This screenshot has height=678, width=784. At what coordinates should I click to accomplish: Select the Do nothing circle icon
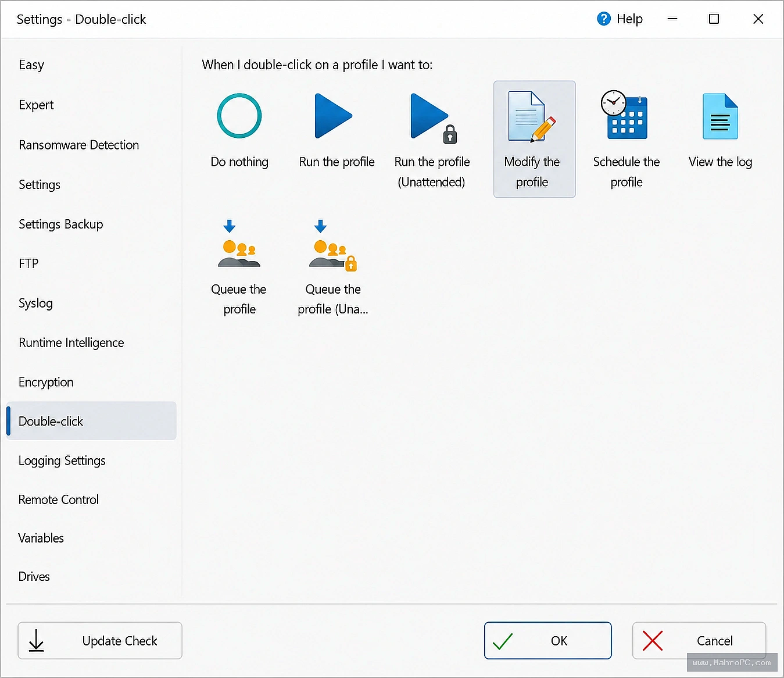(x=239, y=116)
